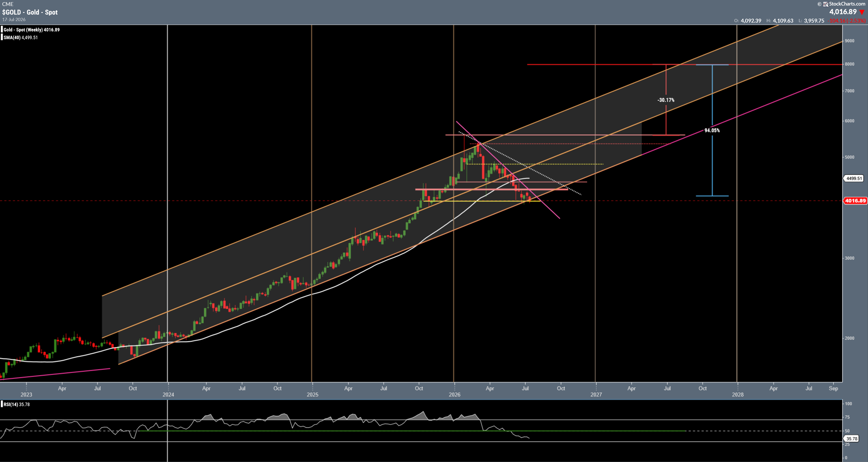Click the "7000" price axis label
868x462 pixels.
coord(849,91)
